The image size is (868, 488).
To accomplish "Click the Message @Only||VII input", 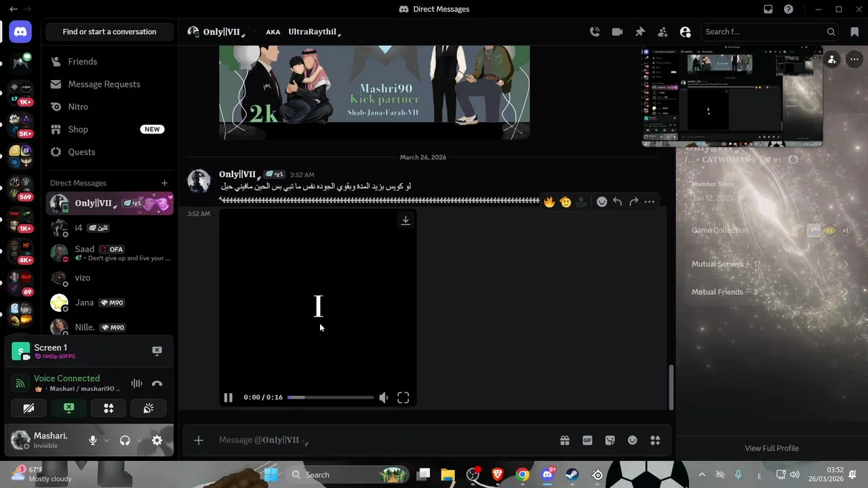I will click(383, 441).
